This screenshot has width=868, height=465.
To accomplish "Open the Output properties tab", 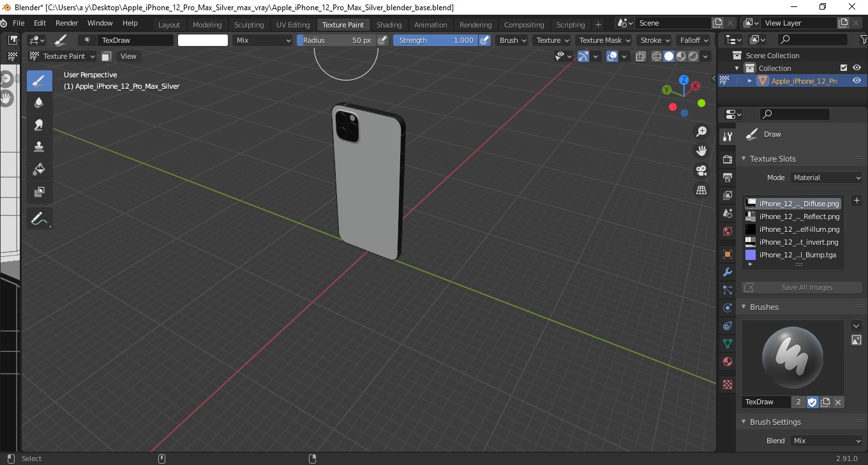I will [x=727, y=177].
